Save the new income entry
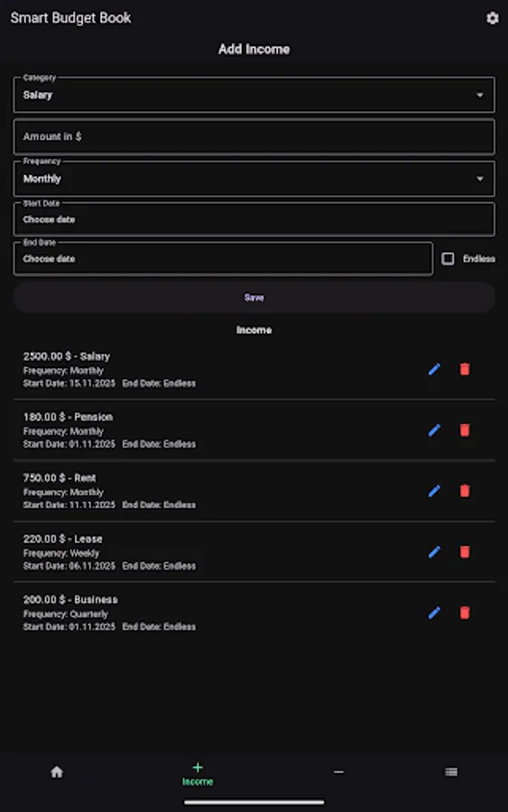The image size is (508, 812). pyautogui.click(x=254, y=297)
